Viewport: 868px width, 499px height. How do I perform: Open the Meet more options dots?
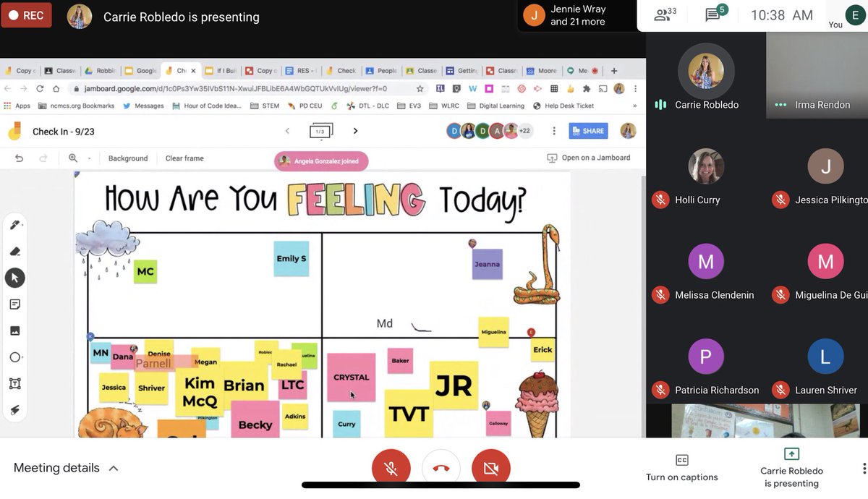864,469
